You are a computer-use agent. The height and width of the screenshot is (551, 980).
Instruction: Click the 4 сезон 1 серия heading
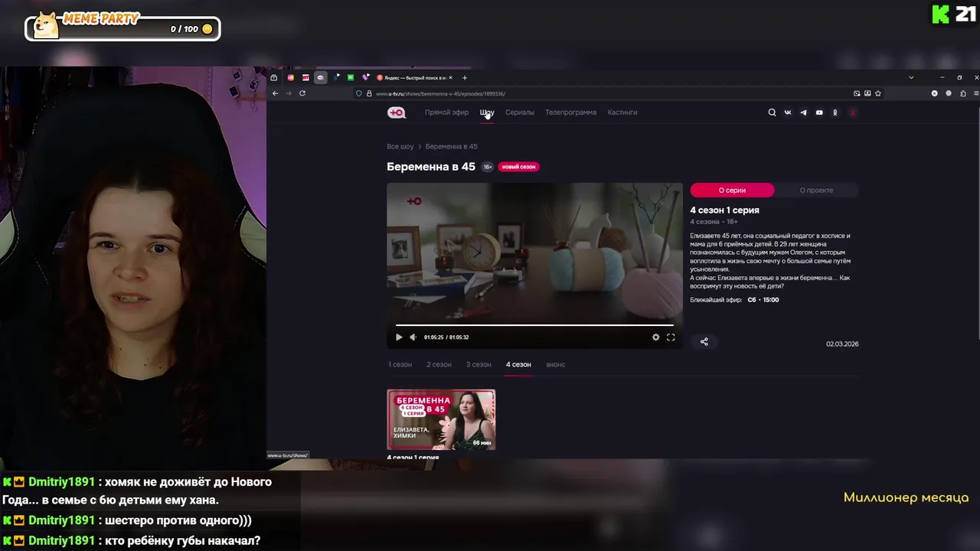point(724,210)
